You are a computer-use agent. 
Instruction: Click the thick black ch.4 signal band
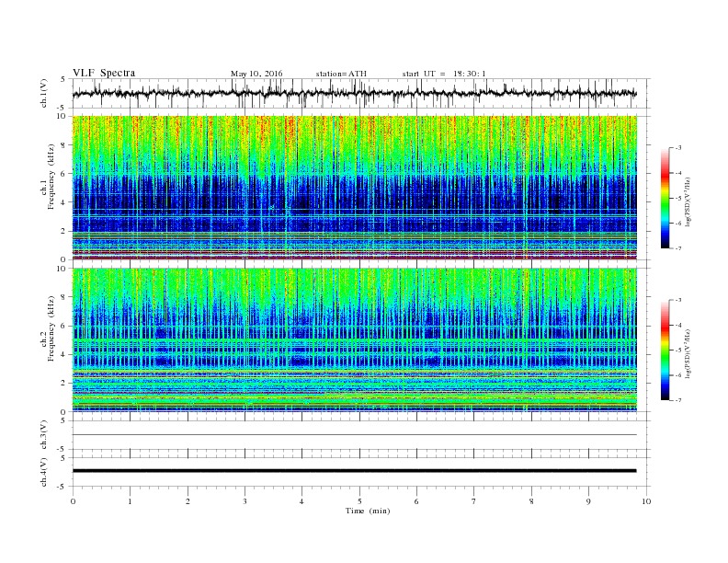click(354, 471)
